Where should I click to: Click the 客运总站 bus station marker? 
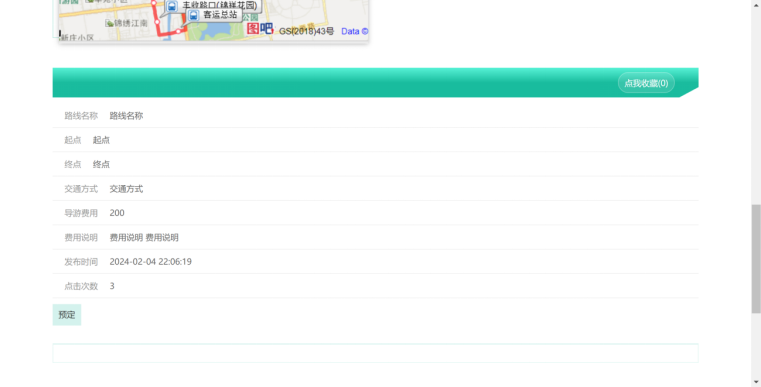[x=214, y=15]
